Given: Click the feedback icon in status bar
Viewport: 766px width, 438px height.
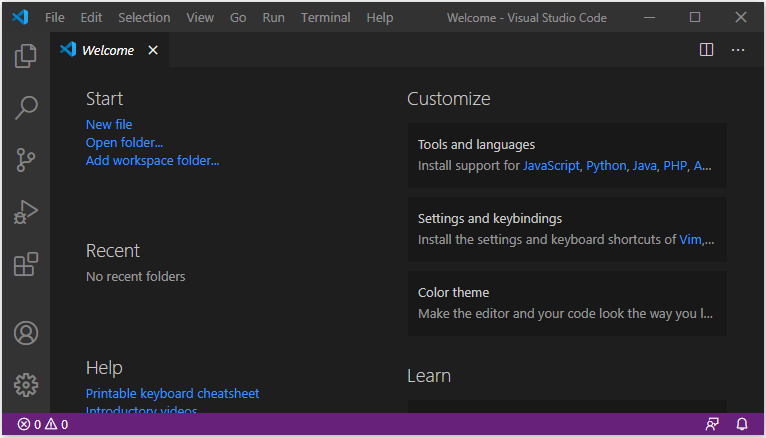Looking at the screenshot, I should pyautogui.click(x=712, y=424).
